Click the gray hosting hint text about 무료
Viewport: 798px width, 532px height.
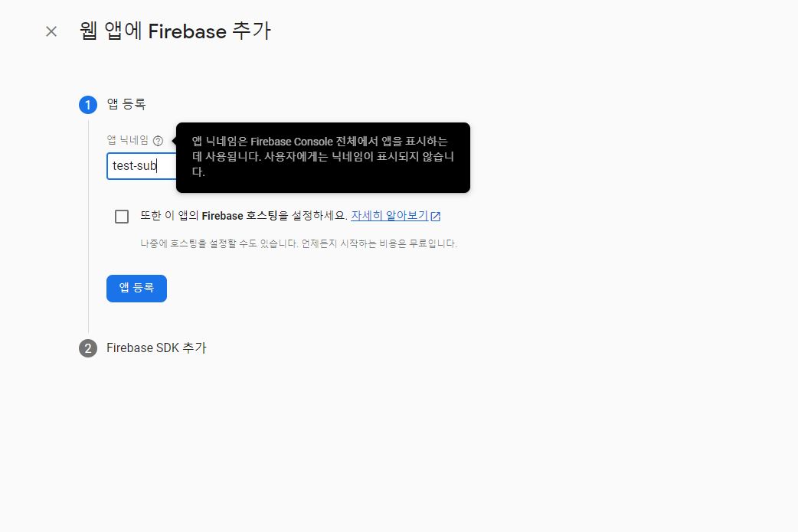[299, 243]
